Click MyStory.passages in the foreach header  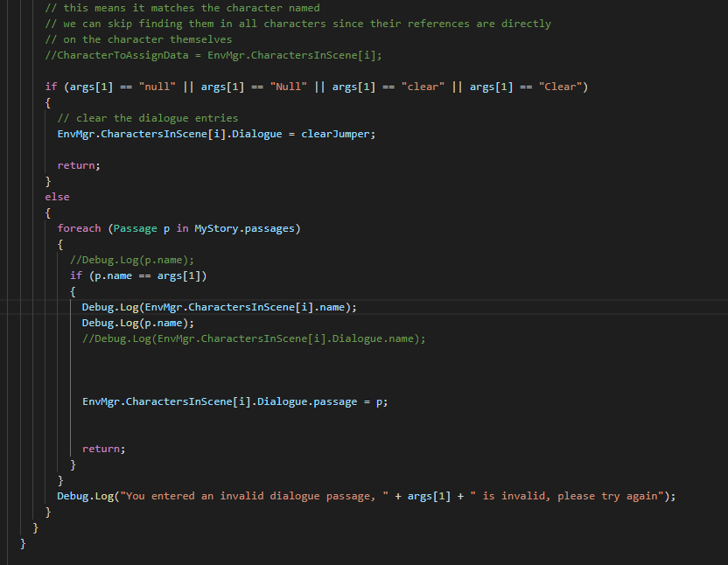(x=244, y=228)
